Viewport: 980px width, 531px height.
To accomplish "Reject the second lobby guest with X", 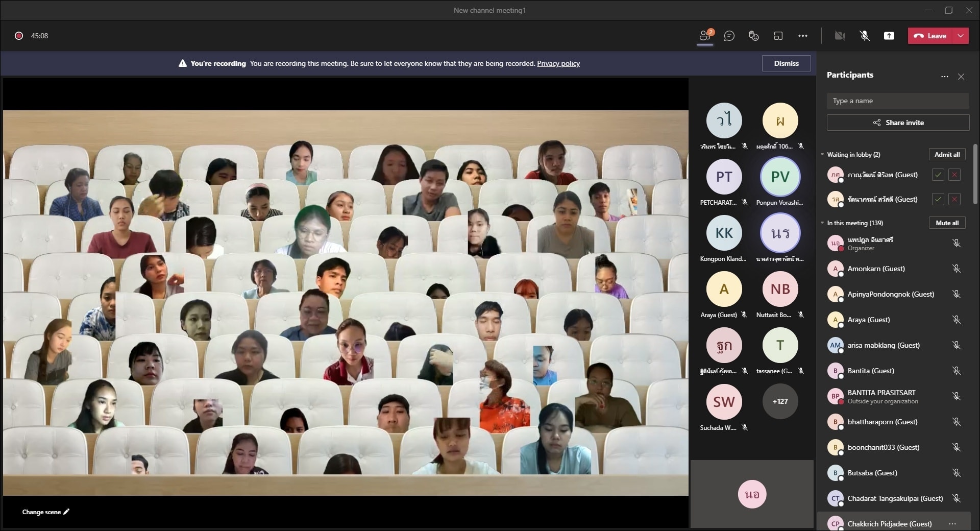I will coord(954,199).
